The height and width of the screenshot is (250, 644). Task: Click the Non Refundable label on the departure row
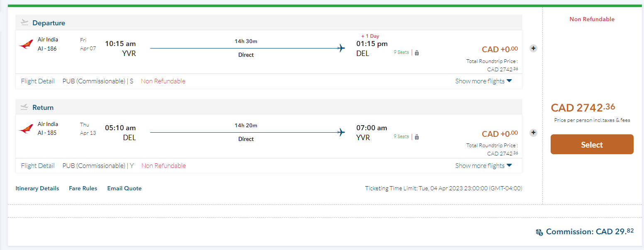coord(163,81)
